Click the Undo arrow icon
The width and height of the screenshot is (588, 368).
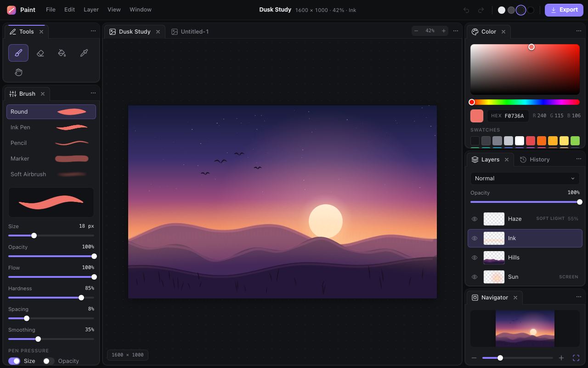[x=466, y=10]
